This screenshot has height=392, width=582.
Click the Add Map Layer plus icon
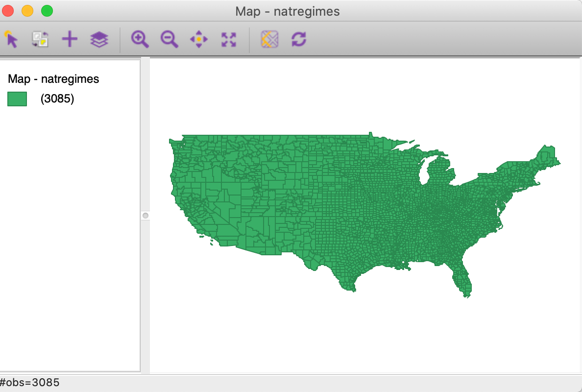[70, 39]
